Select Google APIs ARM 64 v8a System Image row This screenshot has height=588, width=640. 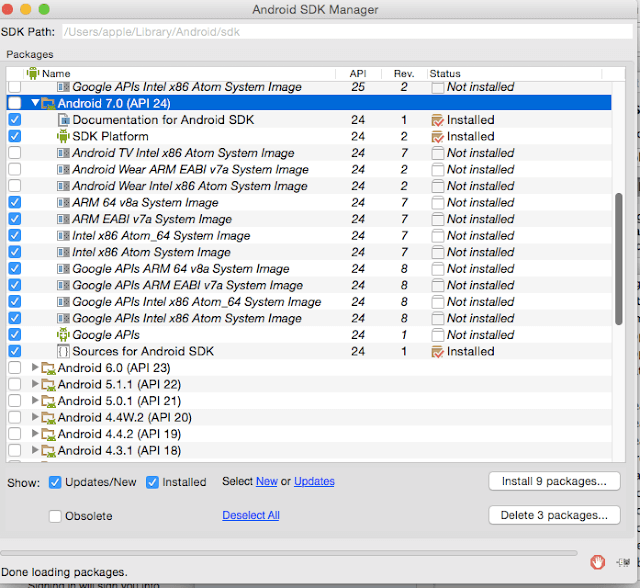tap(309, 268)
